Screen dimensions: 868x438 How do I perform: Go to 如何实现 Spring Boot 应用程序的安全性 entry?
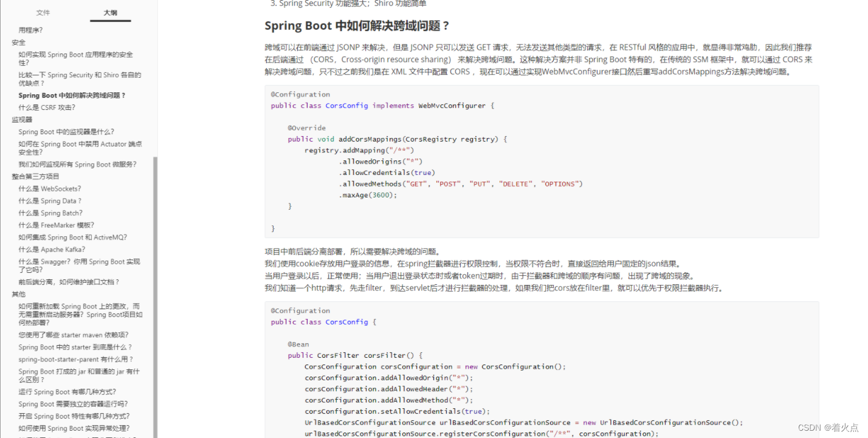pos(75,58)
